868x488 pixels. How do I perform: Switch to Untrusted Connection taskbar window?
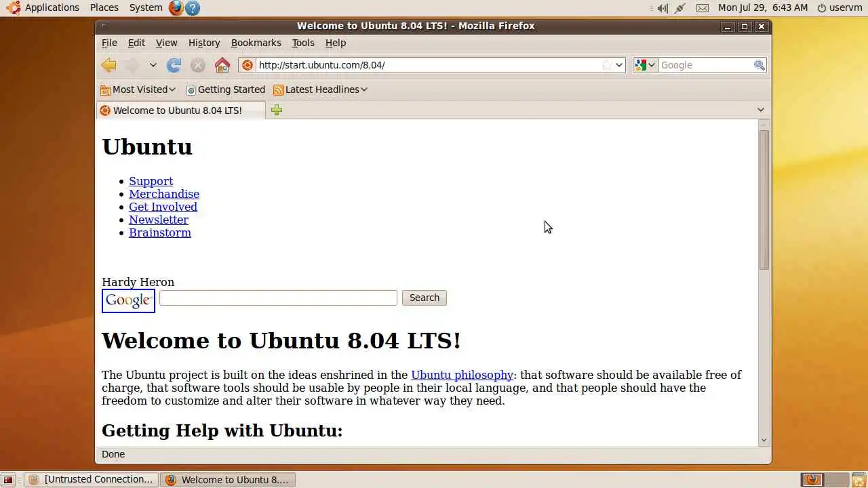coord(92,480)
